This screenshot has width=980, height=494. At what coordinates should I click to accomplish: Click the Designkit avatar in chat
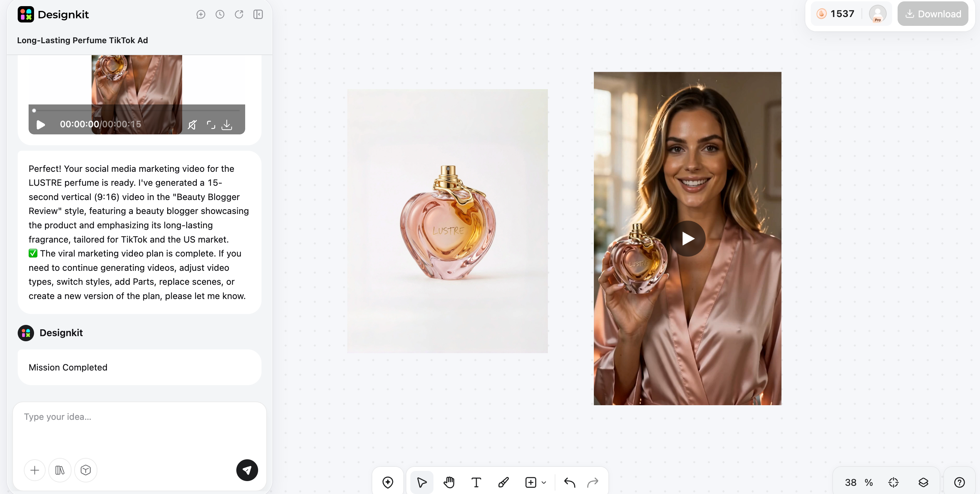26,333
